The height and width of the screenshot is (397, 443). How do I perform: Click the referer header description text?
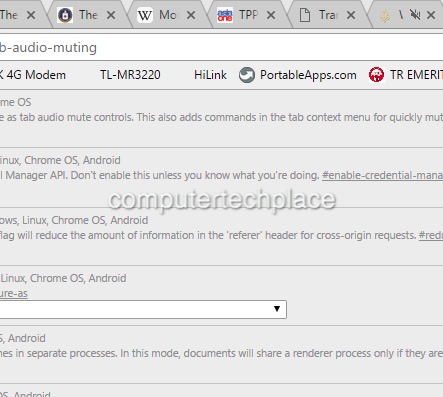(208, 235)
